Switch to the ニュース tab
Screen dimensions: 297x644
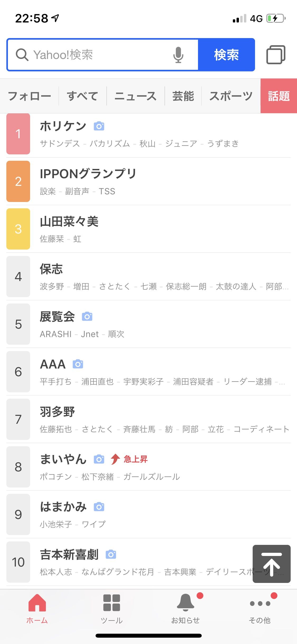[135, 96]
